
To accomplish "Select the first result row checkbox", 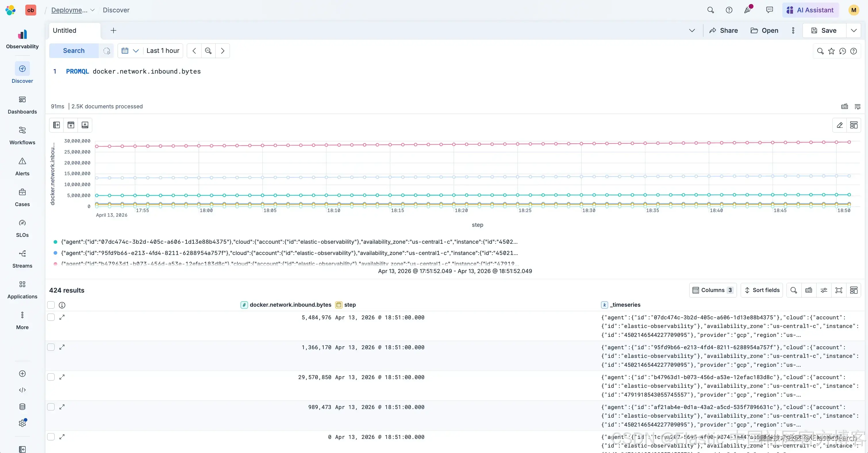I will click(x=51, y=317).
